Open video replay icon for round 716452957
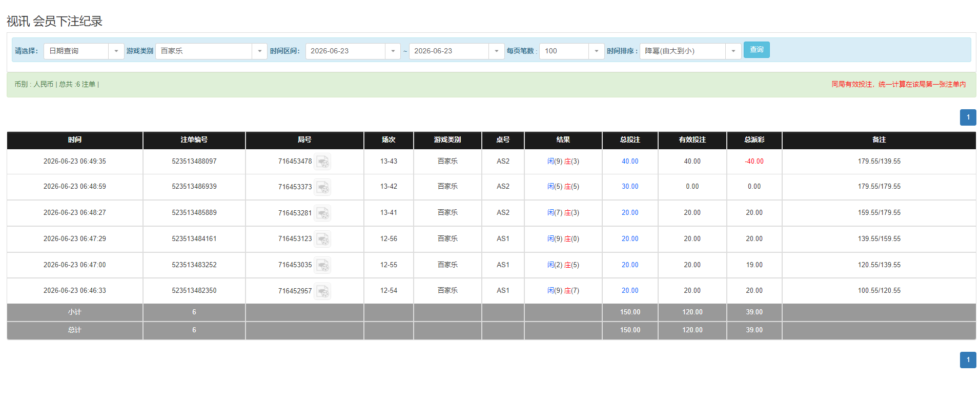This screenshot has height=400, width=980. click(x=322, y=291)
